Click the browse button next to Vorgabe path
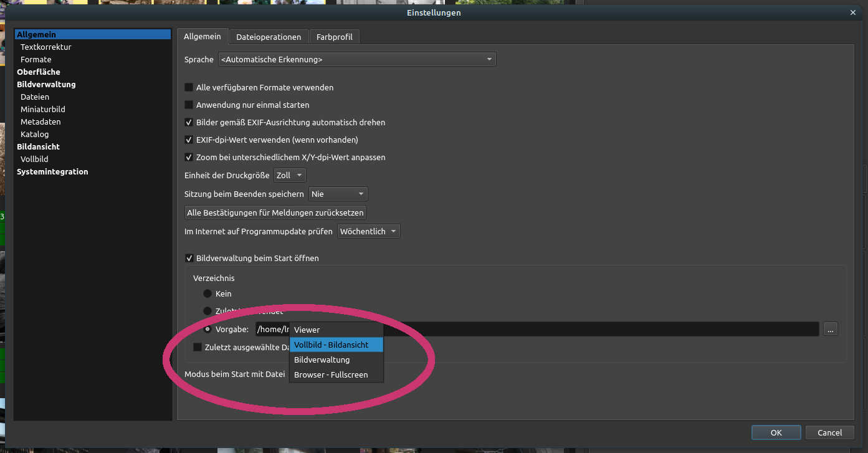The width and height of the screenshot is (868, 453). pyautogui.click(x=830, y=330)
